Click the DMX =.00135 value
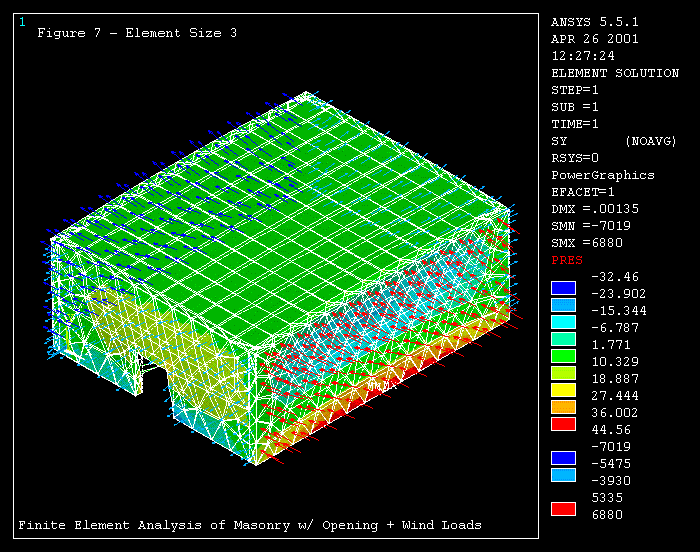Viewport: 700px width, 552px height. pyautogui.click(x=597, y=209)
